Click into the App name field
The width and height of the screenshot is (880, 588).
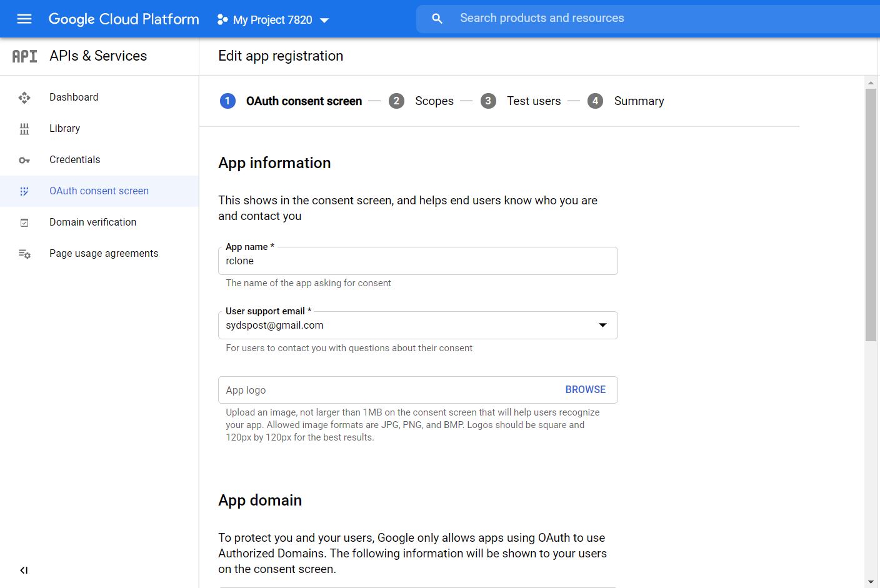[417, 261]
